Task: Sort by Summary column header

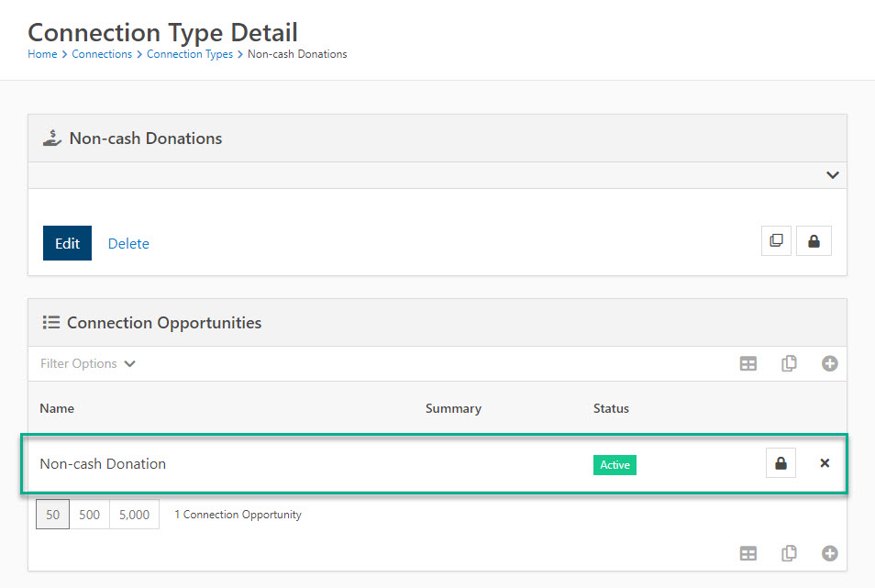Action: coord(453,408)
